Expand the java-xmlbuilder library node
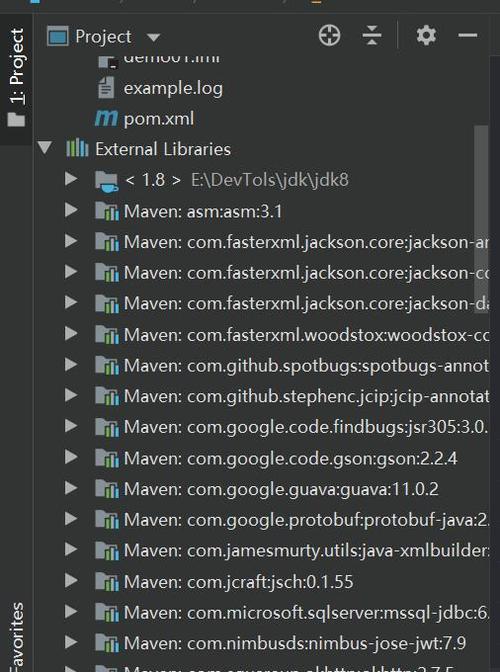500x672 pixels. (x=71, y=549)
